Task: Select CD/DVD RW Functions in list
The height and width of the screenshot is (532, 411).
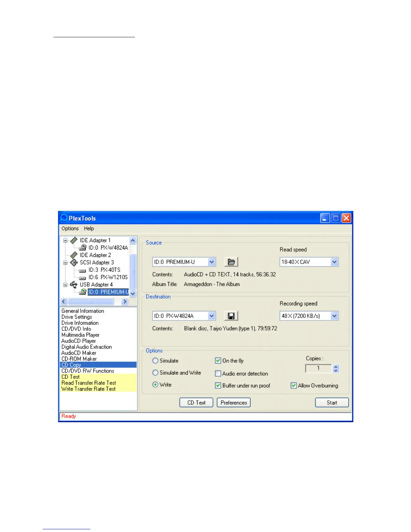Action: 88,371
